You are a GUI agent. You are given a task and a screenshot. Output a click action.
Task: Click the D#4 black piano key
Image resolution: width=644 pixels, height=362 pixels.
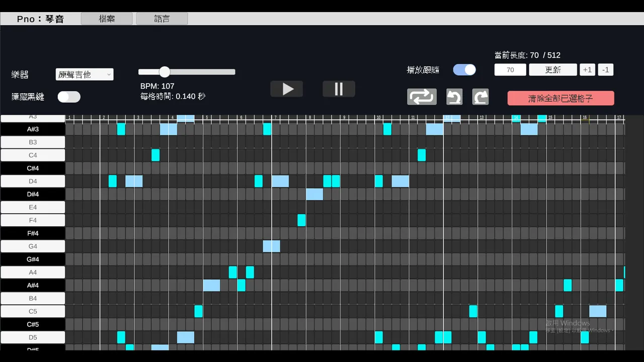(33, 194)
